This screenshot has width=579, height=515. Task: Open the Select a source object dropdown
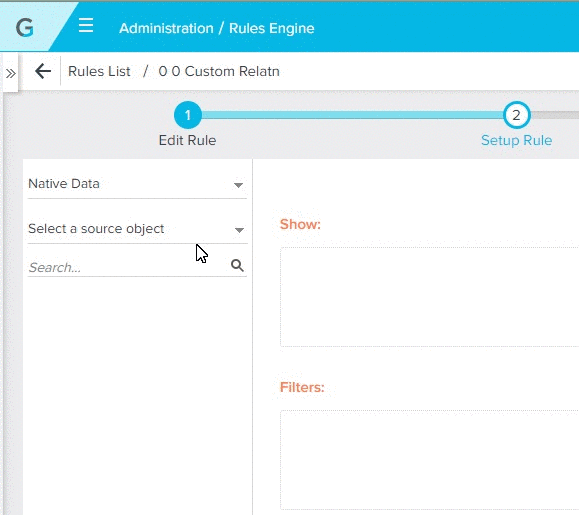point(137,229)
